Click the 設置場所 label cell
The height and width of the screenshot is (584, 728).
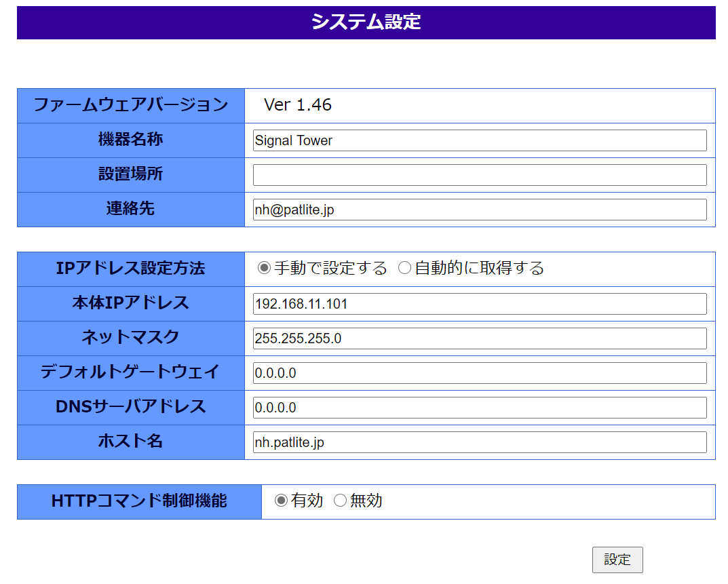pyautogui.click(x=131, y=175)
